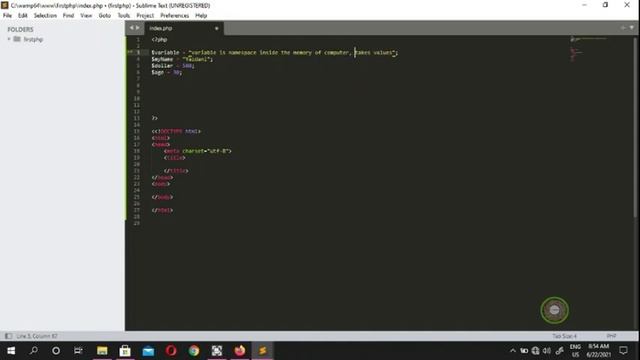Open the Windows Start menu
Viewport: 640px width, 360px height.
pyautogui.click(x=11, y=351)
